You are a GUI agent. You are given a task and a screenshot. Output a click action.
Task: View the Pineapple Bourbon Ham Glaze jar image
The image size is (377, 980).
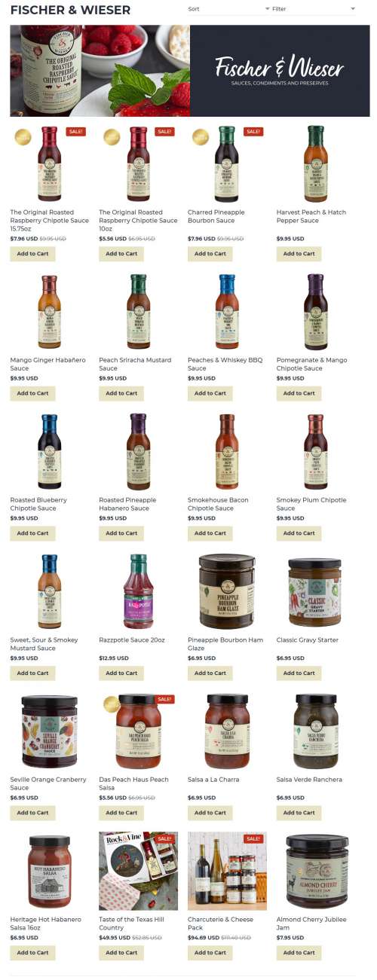click(x=227, y=591)
